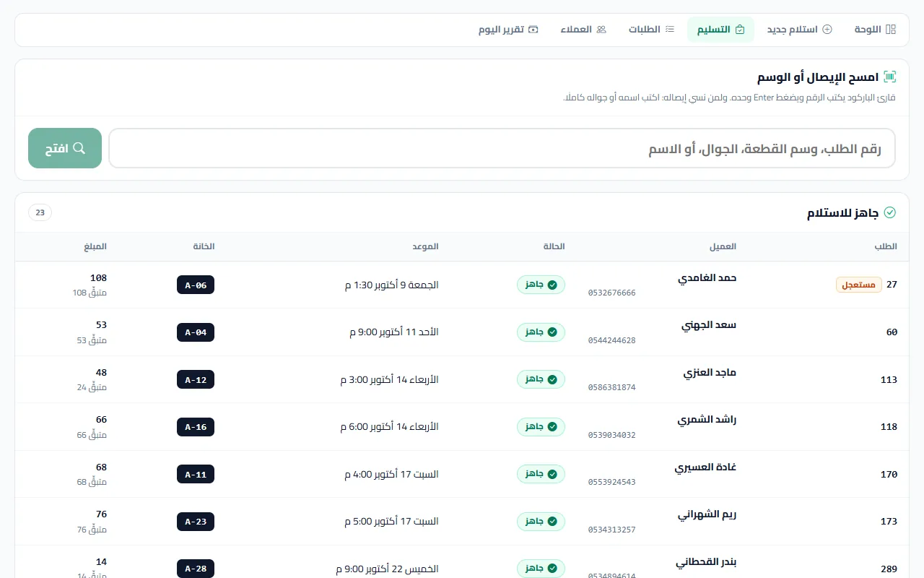The image size is (924, 578).
Task: Click slot tag A-11
Action: click(x=196, y=474)
